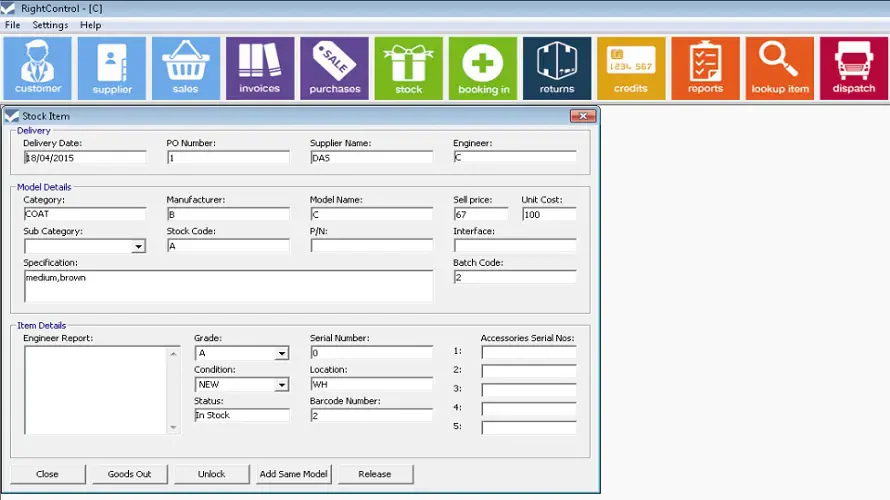Focus accessories serial number field 3
The image size is (890, 500).
(x=529, y=390)
